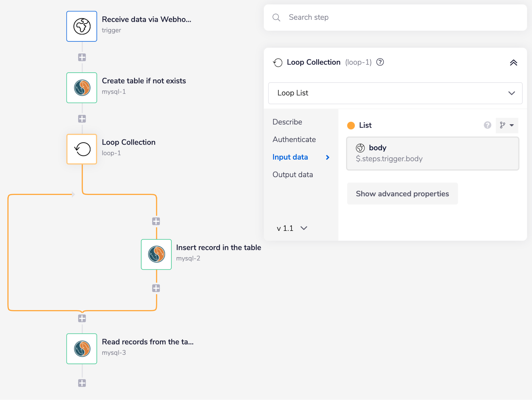Click Show advanced properties button

[402, 194]
